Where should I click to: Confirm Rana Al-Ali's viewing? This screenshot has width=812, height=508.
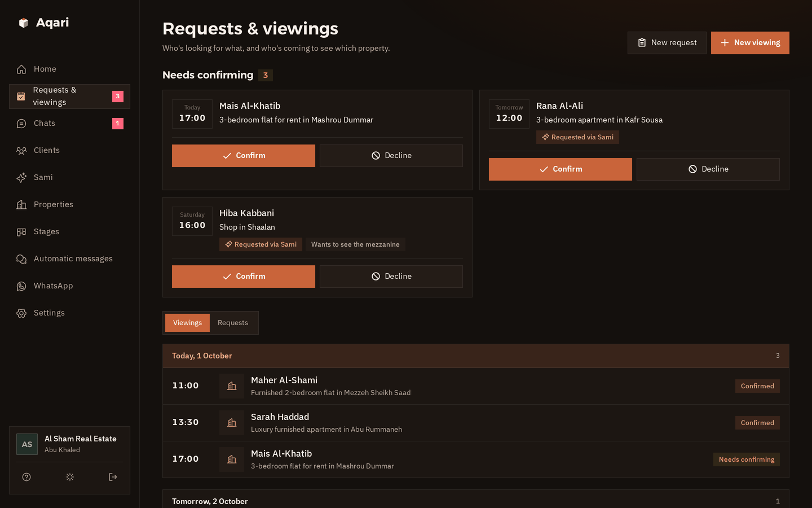pos(561,169)
